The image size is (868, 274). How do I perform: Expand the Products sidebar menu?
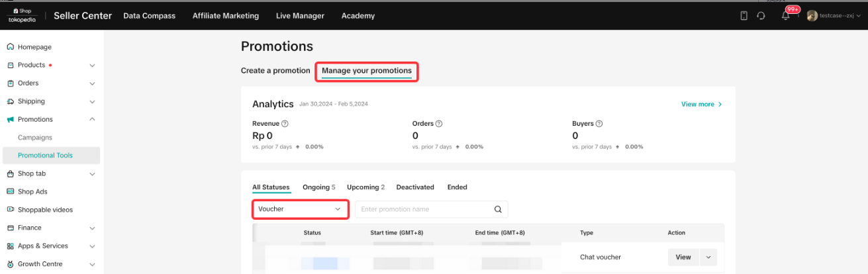[x=92, y=66]
